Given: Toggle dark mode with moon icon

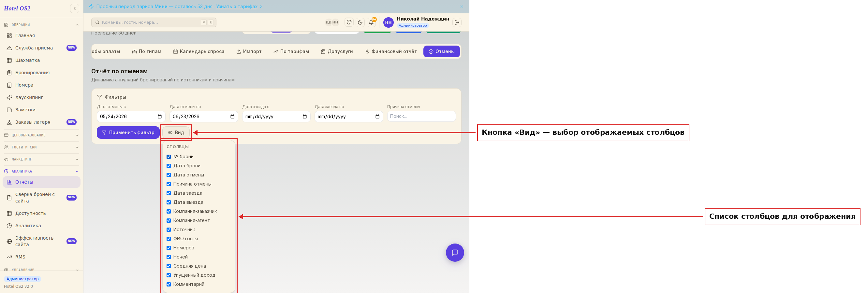Looking at the screenshot, I should (x=360, y=22).
